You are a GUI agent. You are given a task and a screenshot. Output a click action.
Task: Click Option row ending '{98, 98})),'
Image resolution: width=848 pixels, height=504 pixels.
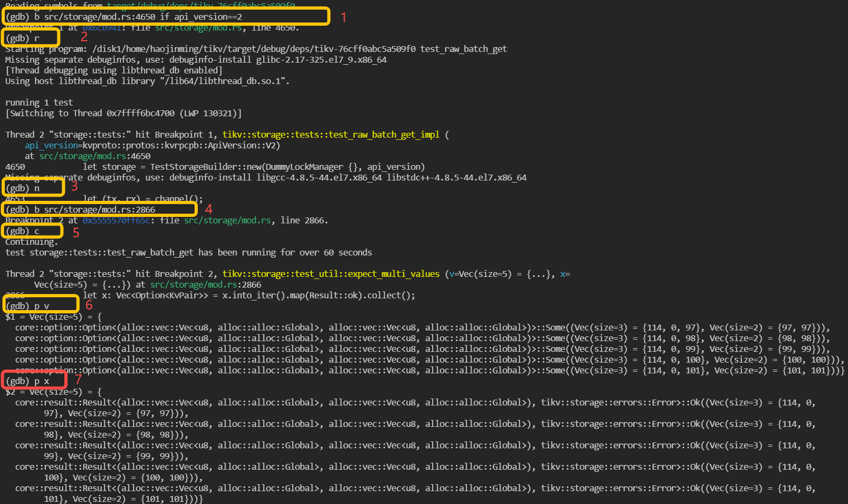click(422, 338)
